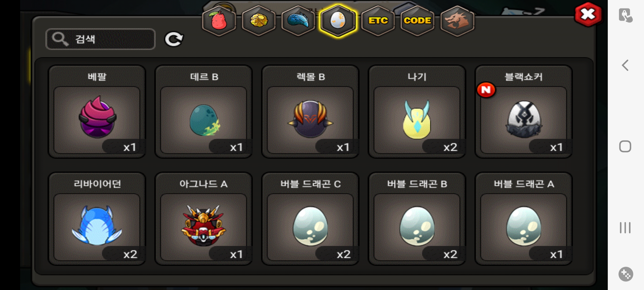Image resolution: width=644 pixels, height=290 pixels.
Task: Open the CODE category tab
Action: [x=417, y=21]
